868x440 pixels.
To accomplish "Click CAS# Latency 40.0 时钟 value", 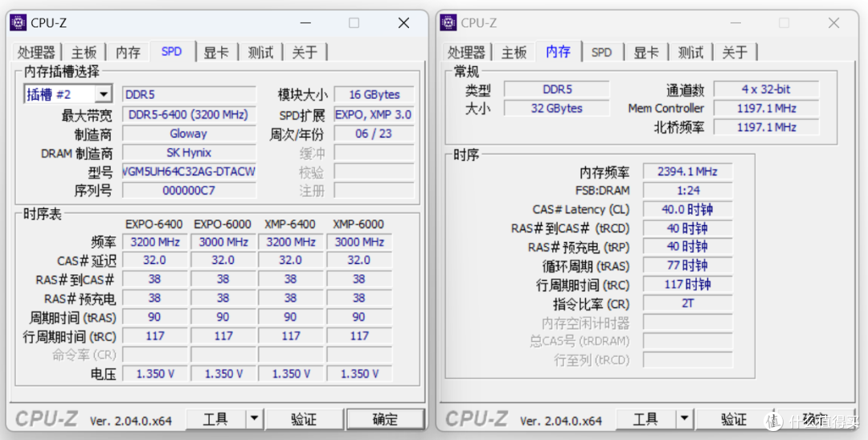I will point(687,209).
